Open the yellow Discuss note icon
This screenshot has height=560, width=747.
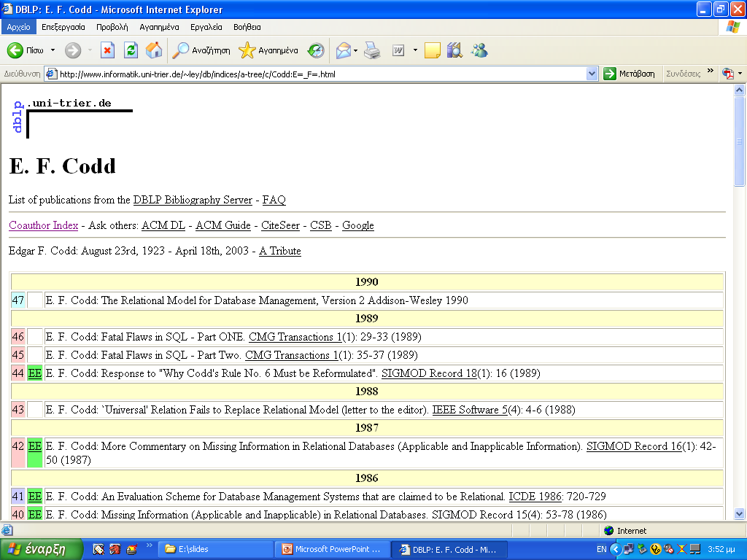tap(432, 50)
